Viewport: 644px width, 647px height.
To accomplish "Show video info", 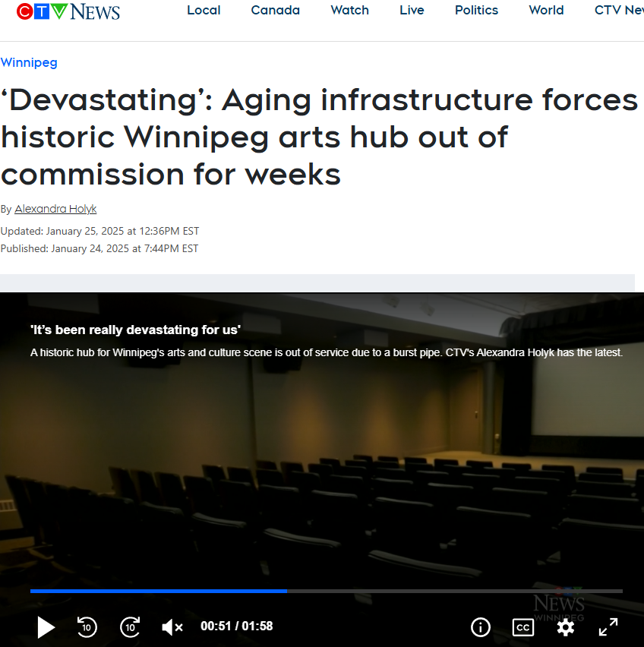I will [x=481, y=627].
